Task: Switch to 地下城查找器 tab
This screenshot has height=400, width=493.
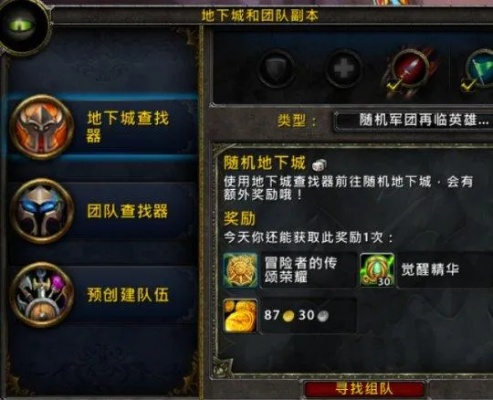Action: (x=102, y=127)
